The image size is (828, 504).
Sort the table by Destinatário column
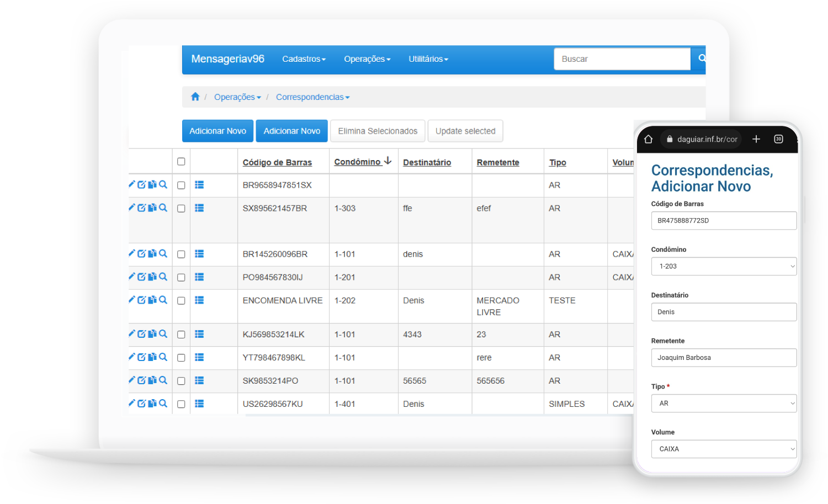427,162
